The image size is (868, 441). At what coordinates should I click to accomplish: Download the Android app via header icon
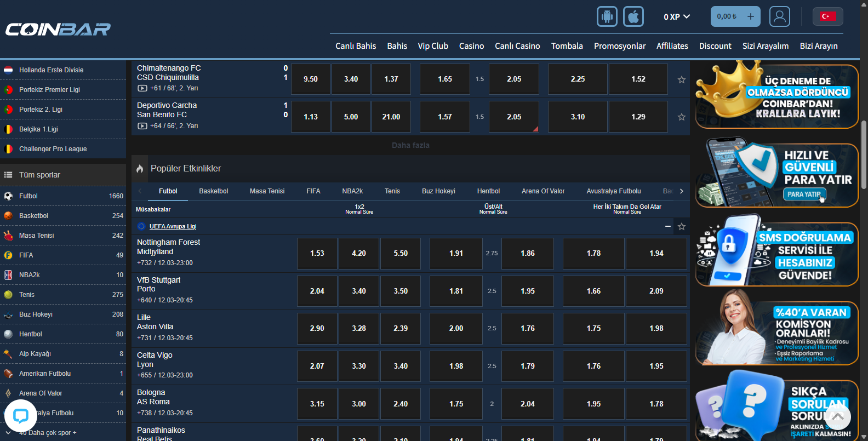click(x=607, y=16)
